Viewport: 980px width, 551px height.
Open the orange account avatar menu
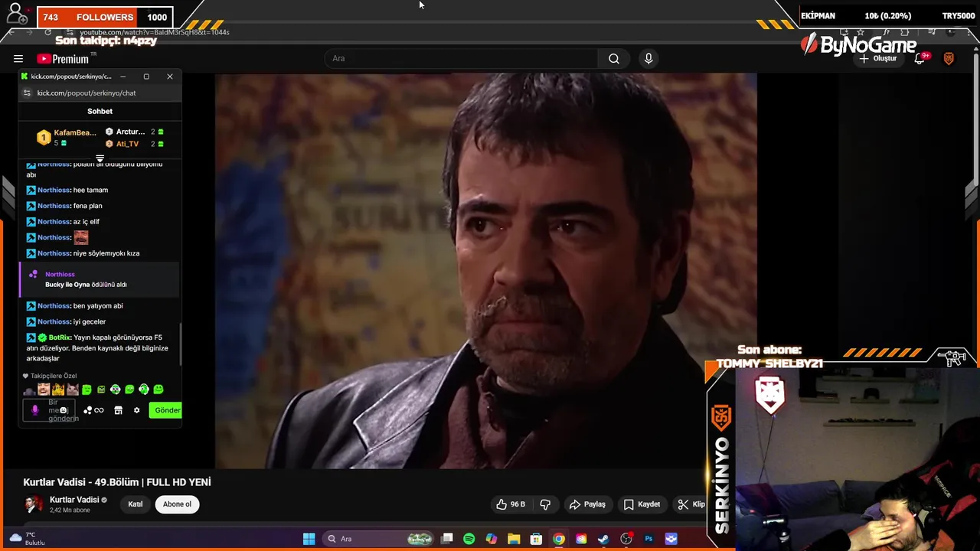(949, 59)
